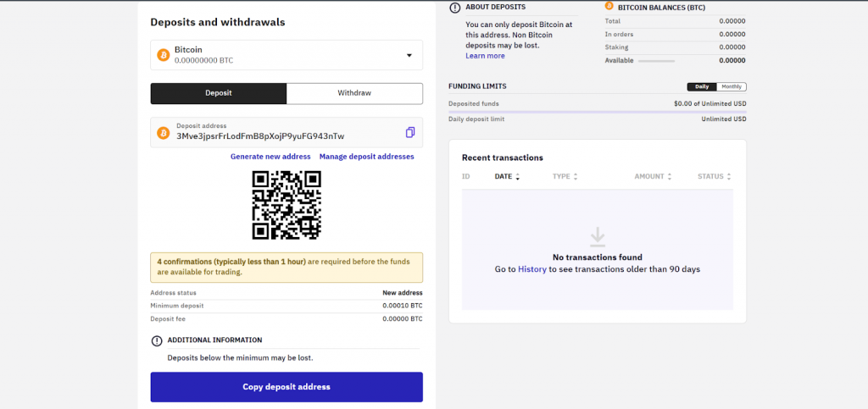Click the Recent transactions heading
This screenshot has height=409, width=868.
[x=503, y=158]
